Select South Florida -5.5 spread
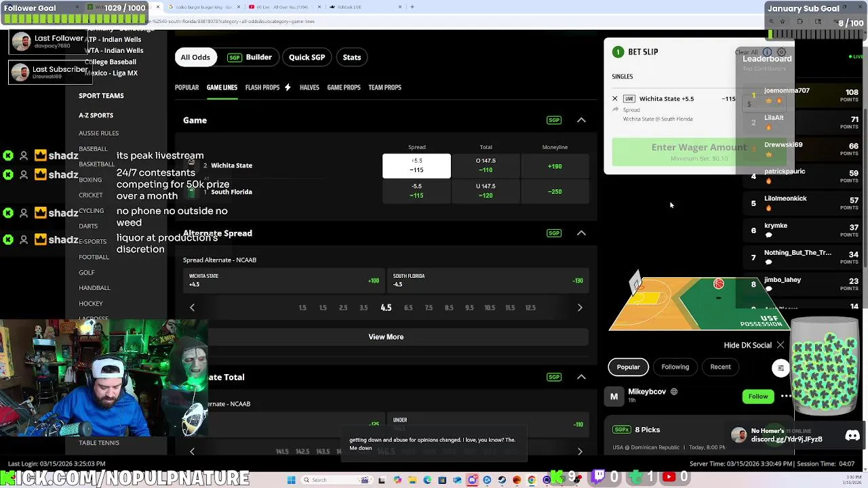Viewport: 868px width, 488px height. pyautogui.click(x=416, y=191)
